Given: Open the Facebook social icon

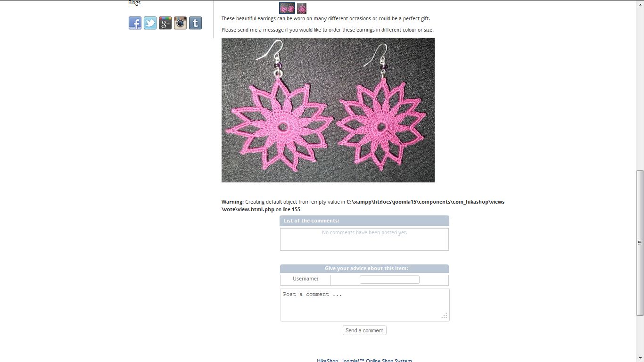Looking at the screenshot, I should click(135, 23).
